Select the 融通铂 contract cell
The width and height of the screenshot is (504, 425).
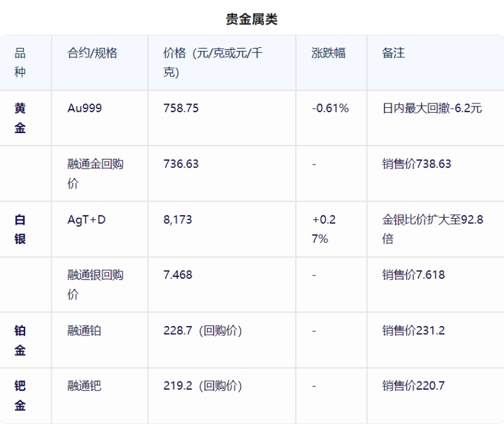tap(84, 331)
